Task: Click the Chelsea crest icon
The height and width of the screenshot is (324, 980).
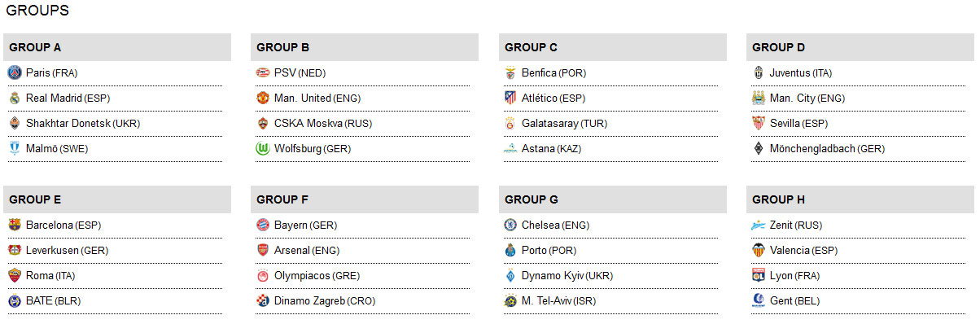Action: coord(510,225)
